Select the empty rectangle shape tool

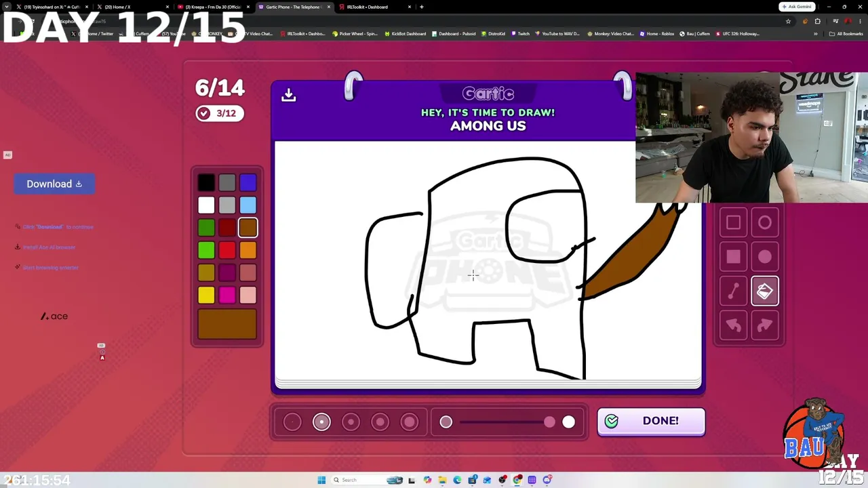point(733,223)
